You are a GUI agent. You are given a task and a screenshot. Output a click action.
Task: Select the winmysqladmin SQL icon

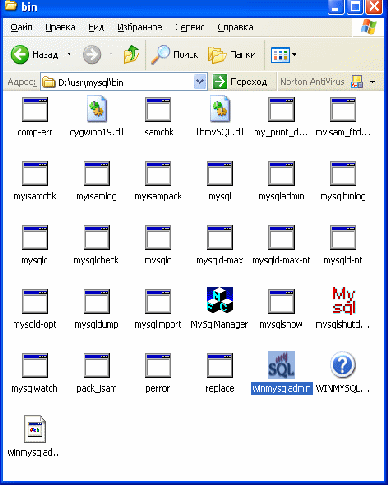pos(281,365)
